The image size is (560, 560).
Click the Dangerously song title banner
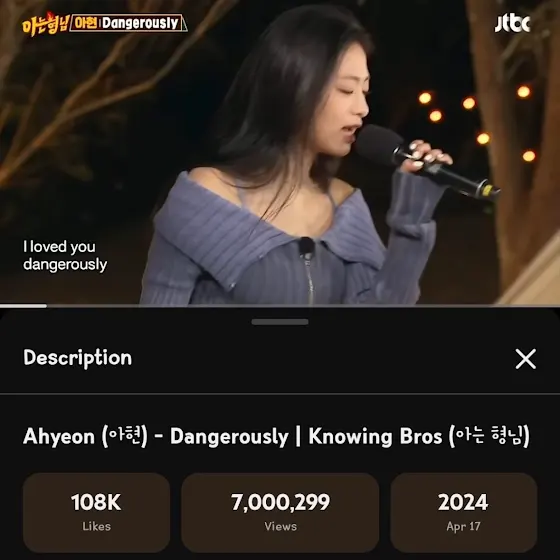tap(128, 23)
